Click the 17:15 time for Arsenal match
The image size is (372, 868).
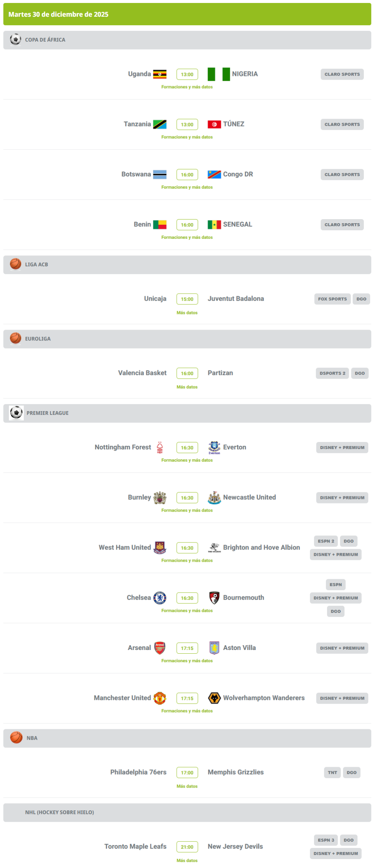click(187, 648)
